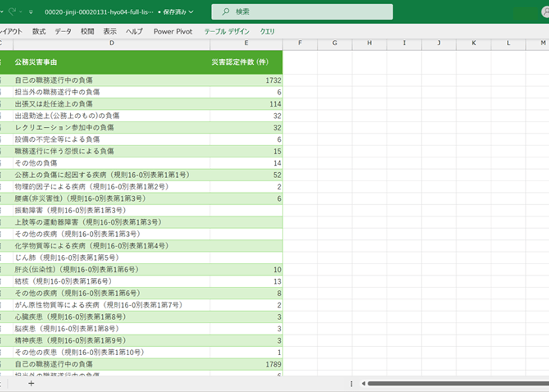The image size is (549, 392).
Task: Select the count cell showing 52
Action: [x=246, y=175]
